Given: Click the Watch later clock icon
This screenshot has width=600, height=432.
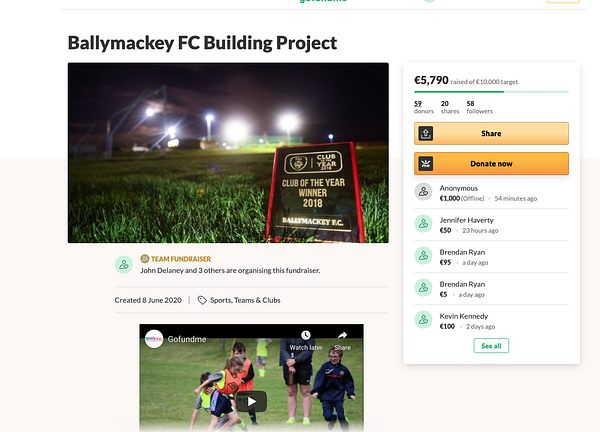Looking at the screenshot, I should pos(305,335).
